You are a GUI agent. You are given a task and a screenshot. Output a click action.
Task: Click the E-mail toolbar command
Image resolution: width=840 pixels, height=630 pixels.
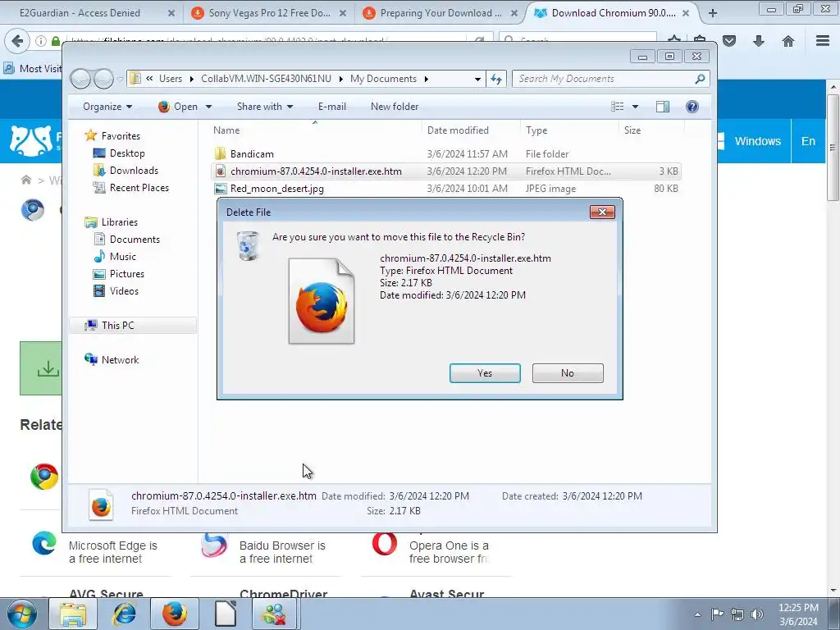pos(332,107)
